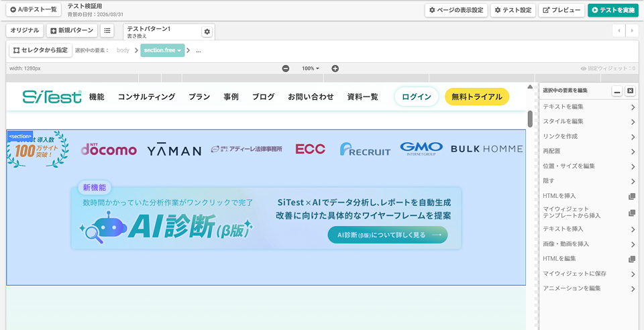Open コンサルティング nav item

point(147,97)
